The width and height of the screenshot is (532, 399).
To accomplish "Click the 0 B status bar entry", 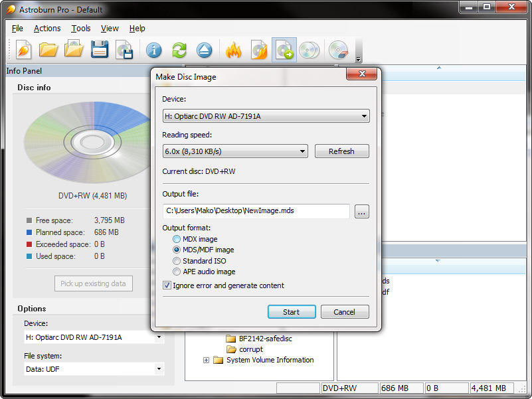I will click(x=446, y=388).
